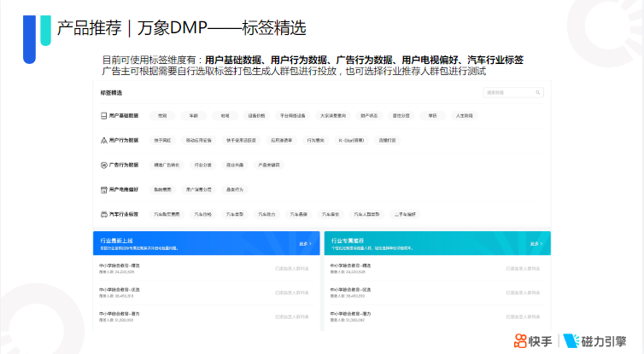This screenshot has height=354, width=644.
Task: Choose the 设备价格 tag
Action: click(256, 116)
